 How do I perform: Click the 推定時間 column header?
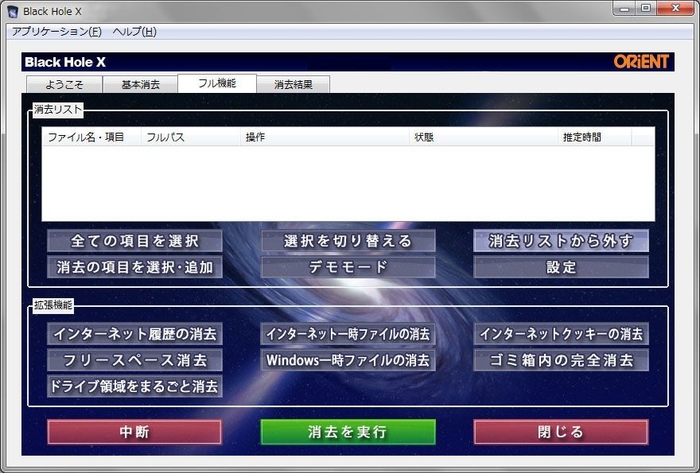[595, 137]
